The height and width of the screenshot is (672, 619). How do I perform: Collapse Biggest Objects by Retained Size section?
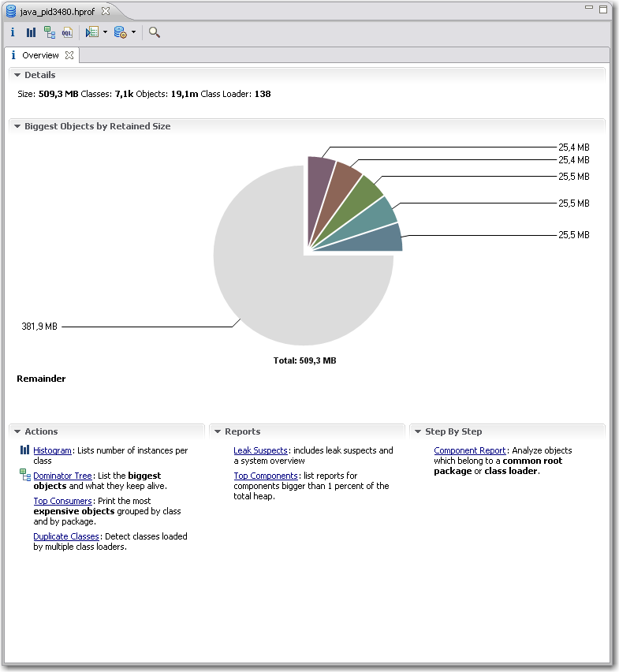click(x=17, y=126)
